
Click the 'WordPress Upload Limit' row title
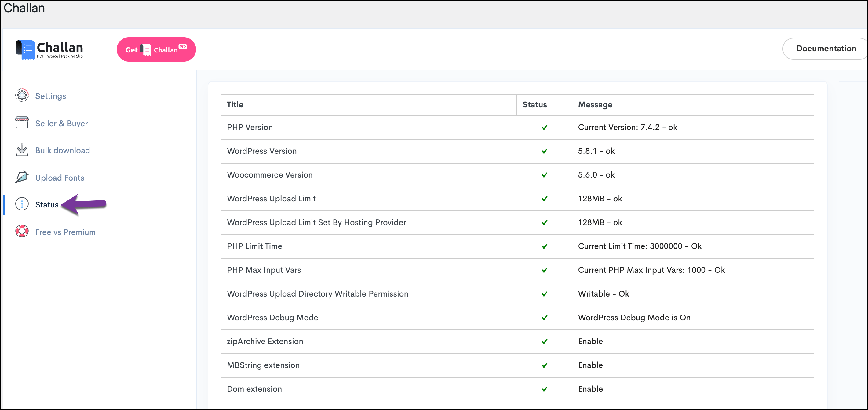coord(271,199)
